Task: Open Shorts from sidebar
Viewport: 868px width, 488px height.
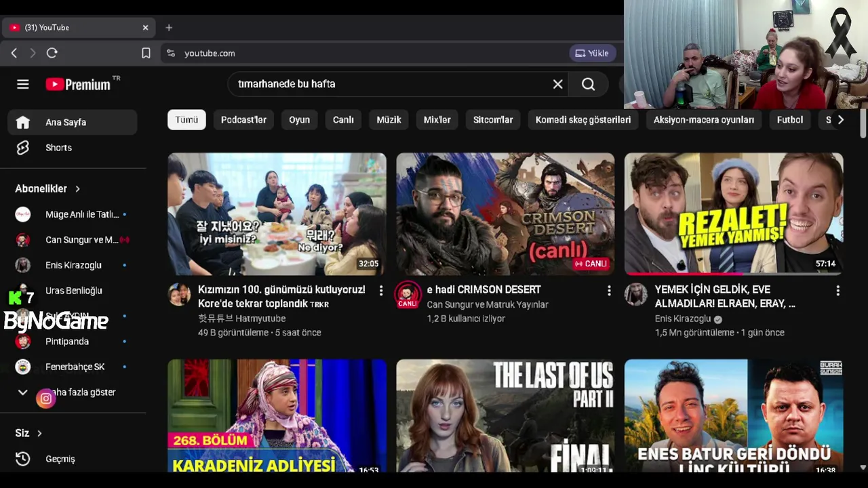Action: (x=73, y=147)
